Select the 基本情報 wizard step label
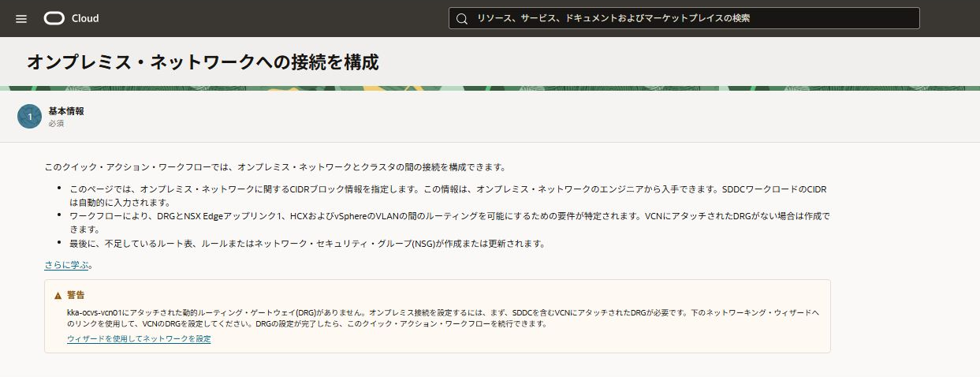 [x=66, y=111]
